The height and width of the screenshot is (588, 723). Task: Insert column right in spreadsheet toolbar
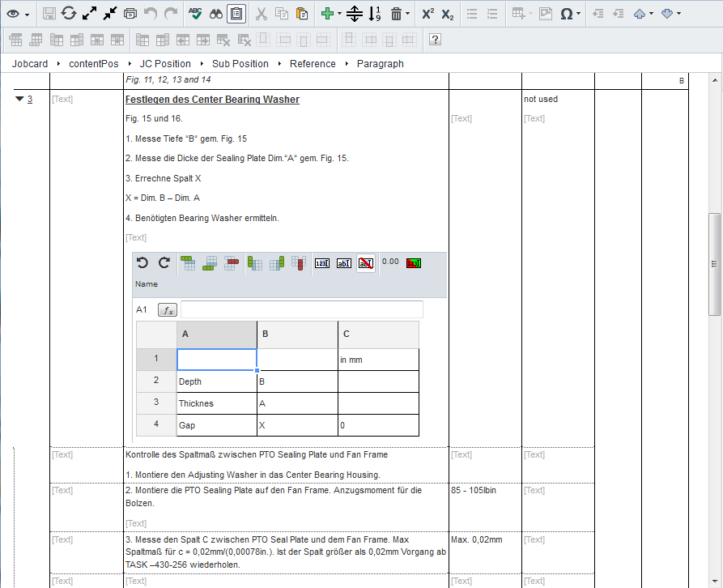(x=277, y=263)
